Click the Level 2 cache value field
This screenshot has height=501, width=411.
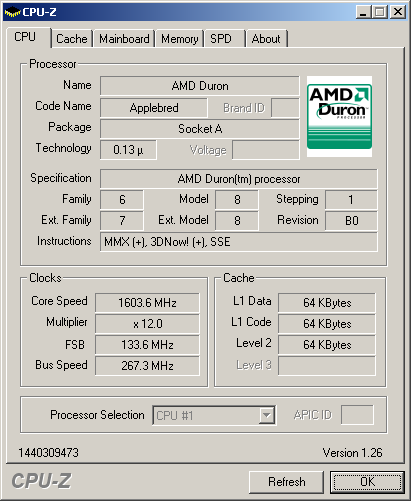pyautogui.click(x=327, y=345)
